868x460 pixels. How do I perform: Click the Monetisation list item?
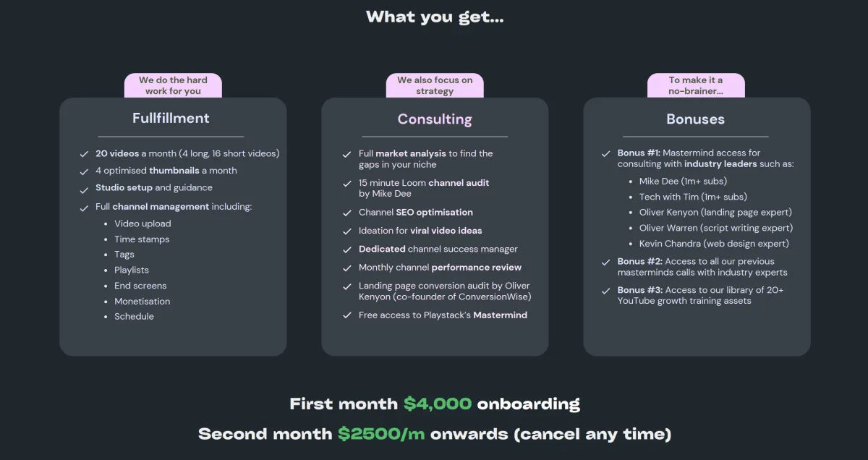pyautogui.click(x=142, y=302)
